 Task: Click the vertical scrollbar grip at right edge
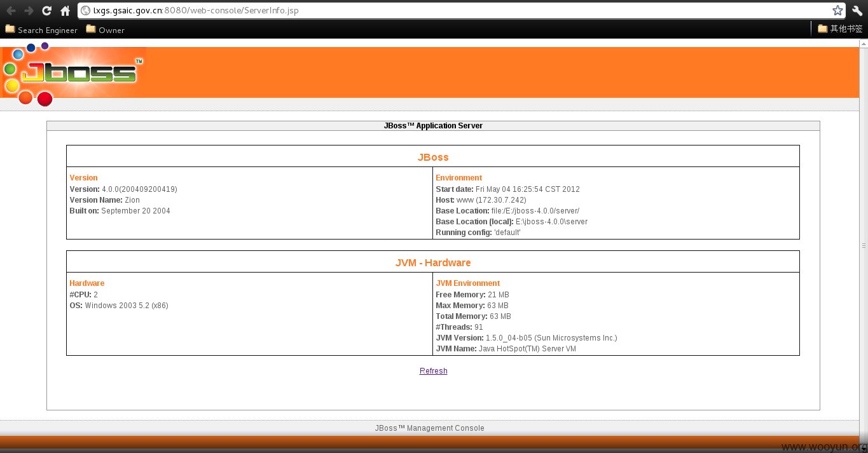click(864, 245)
